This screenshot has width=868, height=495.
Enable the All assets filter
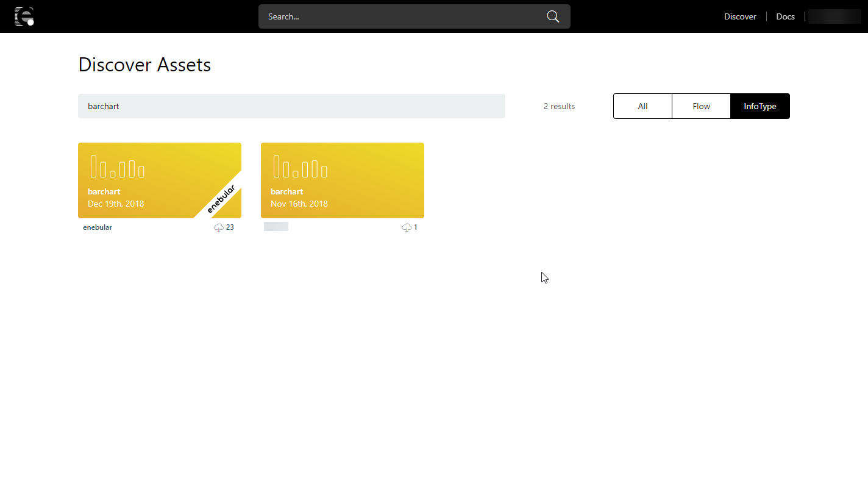(642, 106)
